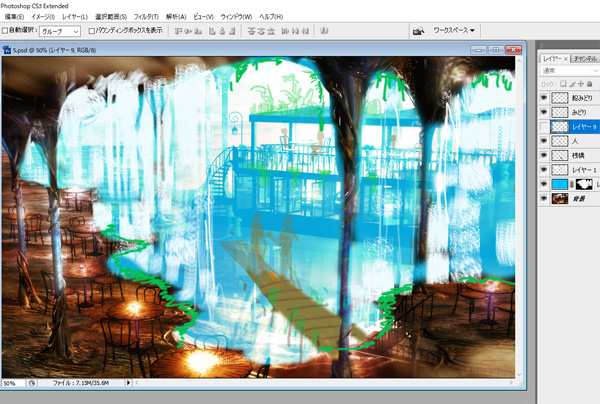
Task: Open the イメージ(I) menu
Action: point(43,17)
